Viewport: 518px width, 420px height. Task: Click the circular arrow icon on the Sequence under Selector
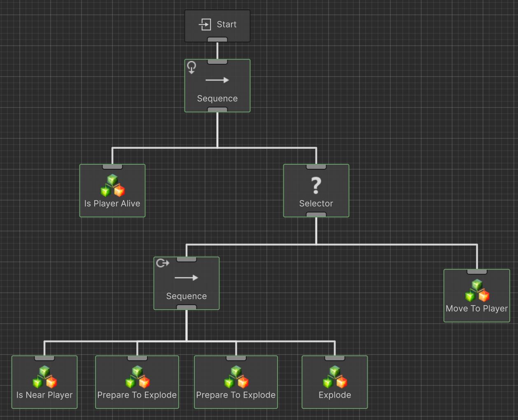pos(162,263)
